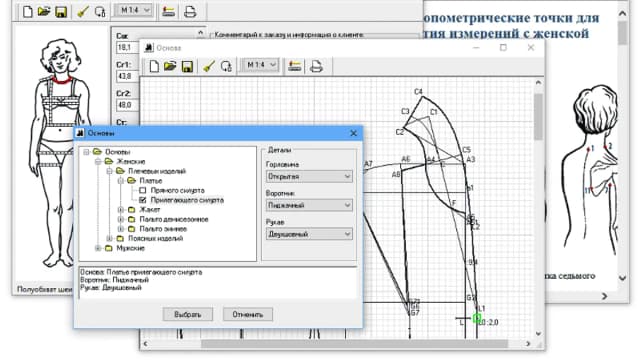Open the Горловина dropdown showing Открытая
Image resolution: width=640 pixels, height=360 pixels.
coord(309,176)
